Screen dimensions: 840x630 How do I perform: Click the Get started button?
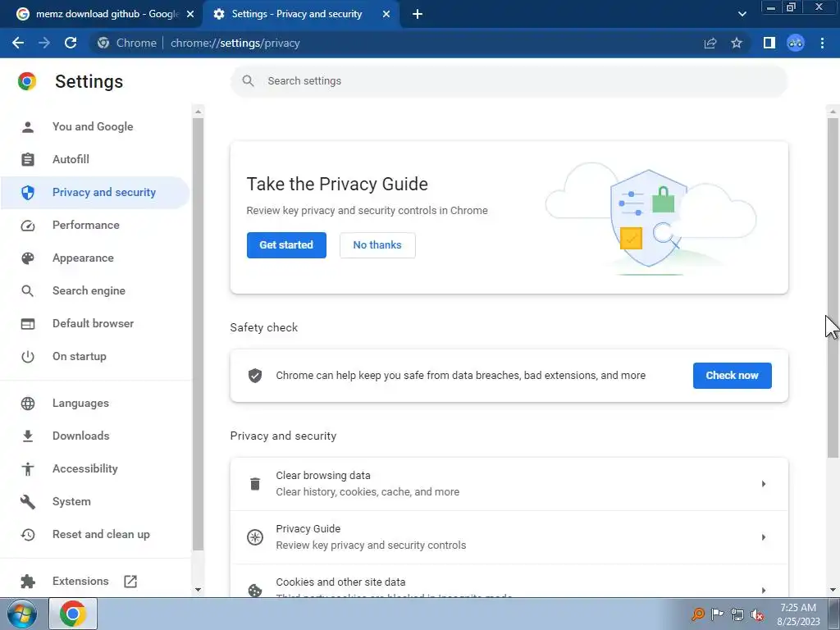point(286,244)
